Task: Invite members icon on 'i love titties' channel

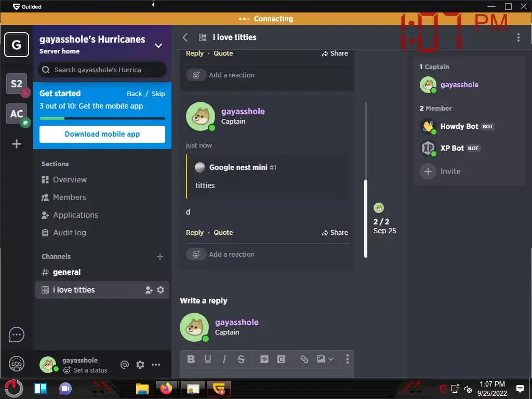Action: coord(149,290)
